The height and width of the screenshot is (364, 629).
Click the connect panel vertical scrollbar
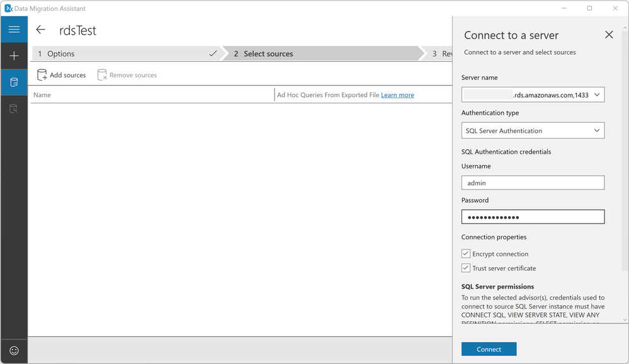625,151
